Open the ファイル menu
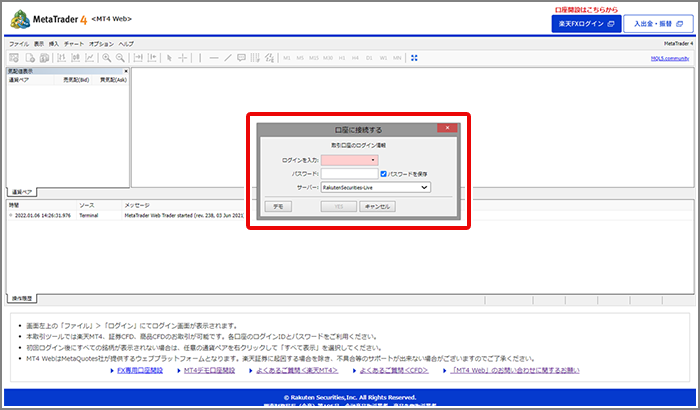700x410 pixels. 19,44
